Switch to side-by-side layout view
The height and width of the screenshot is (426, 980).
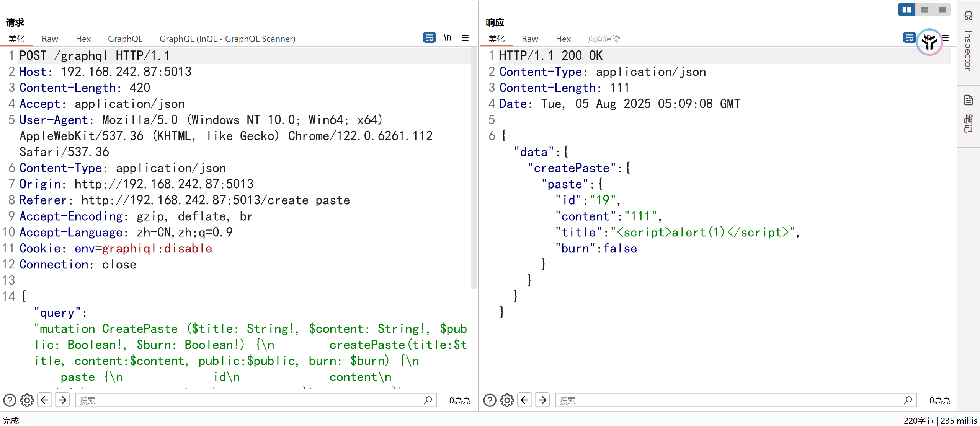(x=906, y=10)
